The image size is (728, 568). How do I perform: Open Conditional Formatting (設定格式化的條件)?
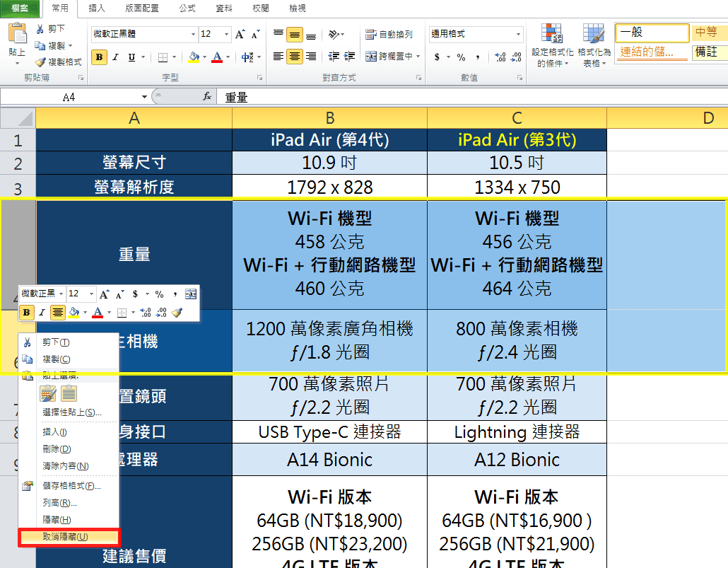tap(552, 45)
